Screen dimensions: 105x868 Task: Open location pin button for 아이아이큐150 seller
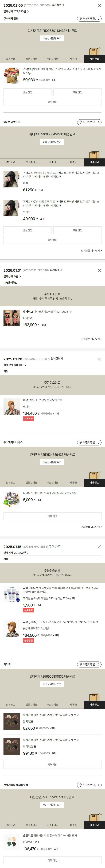(x=89, y=122)
